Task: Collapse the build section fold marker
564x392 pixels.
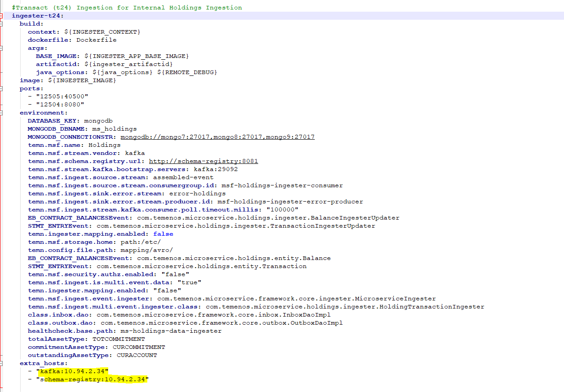Action: (1, 24)
